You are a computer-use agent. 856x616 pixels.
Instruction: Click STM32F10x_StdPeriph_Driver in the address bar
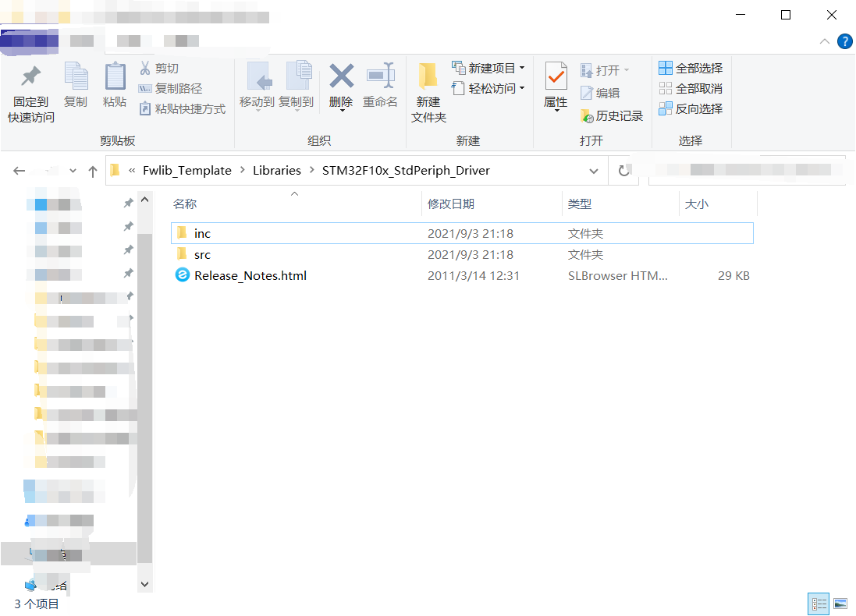click(406, 170)
